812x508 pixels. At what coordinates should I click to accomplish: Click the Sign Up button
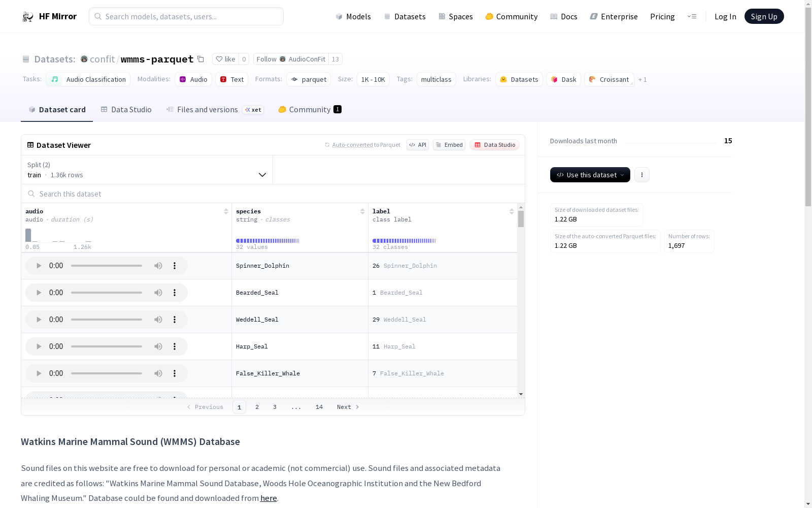[764, 16]
